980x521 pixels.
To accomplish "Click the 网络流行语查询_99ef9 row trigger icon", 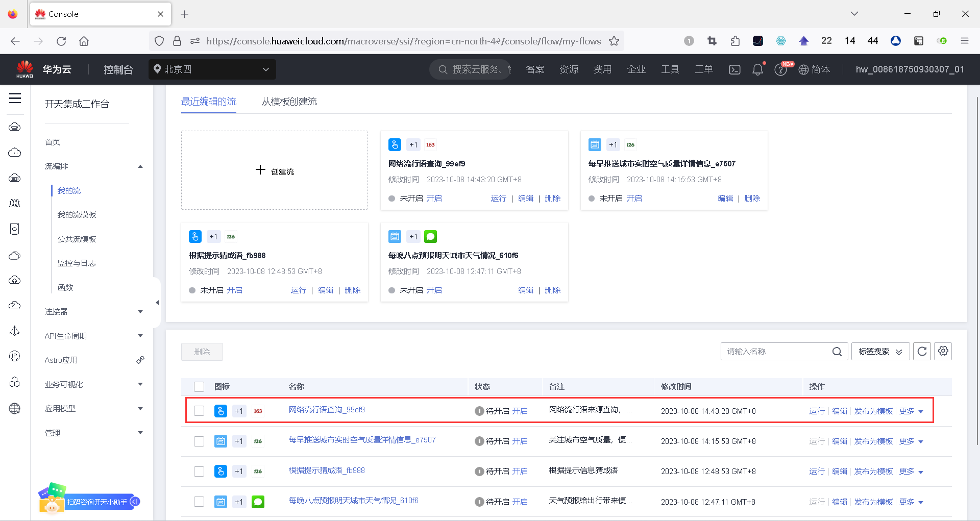I will [x=220, y=411].
